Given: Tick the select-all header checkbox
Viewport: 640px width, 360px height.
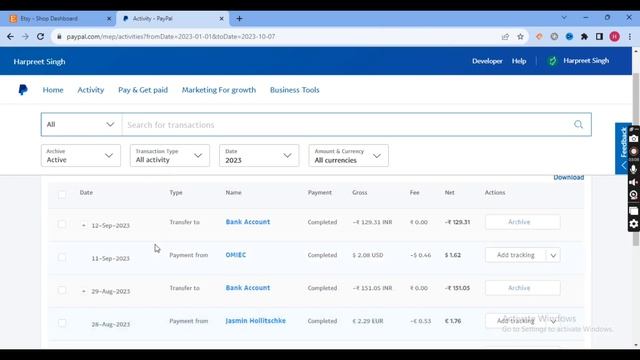Looking at the screenshot, I should [62, 194].
